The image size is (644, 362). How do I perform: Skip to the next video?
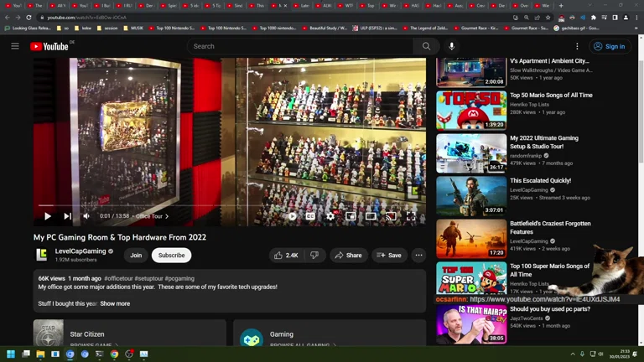68,216
